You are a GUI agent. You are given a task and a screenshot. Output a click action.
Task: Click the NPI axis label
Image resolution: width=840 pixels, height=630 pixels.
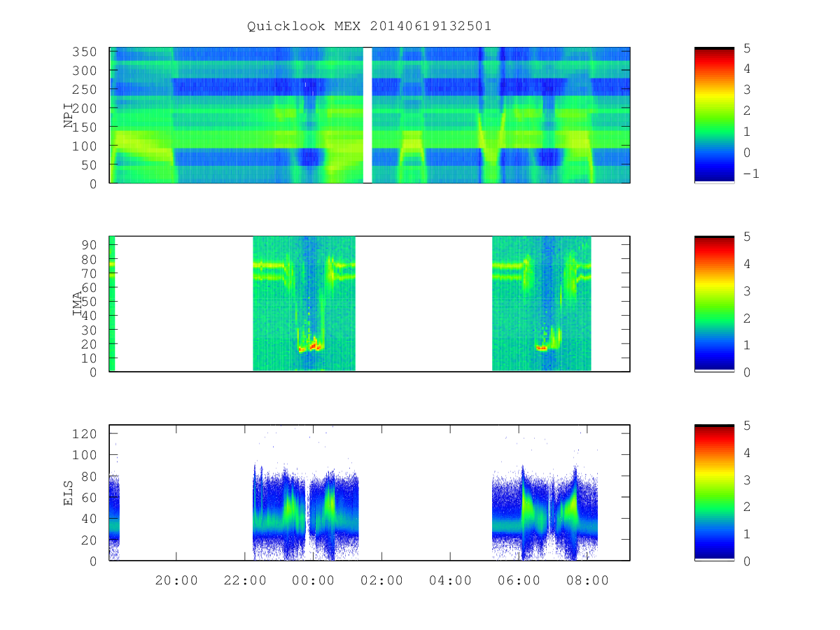(69, 115)
